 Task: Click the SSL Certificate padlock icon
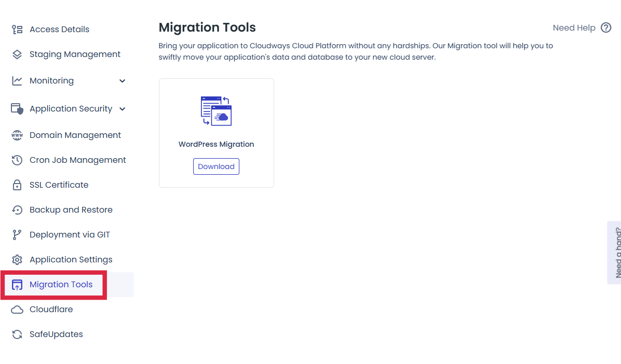[x=17, y=185]
